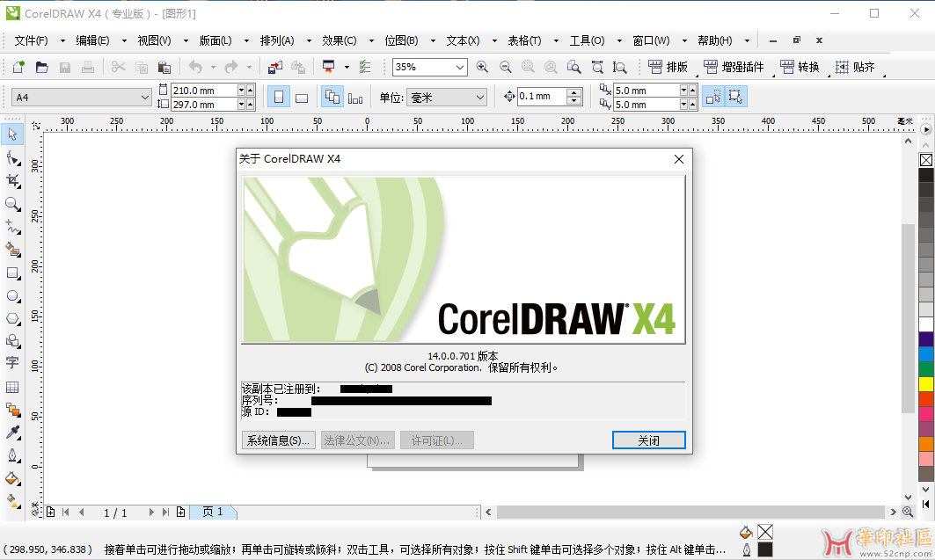Switch to the 页 1 page tab
935x560 pixels.
pyautogui.click(x=213, y=512)
